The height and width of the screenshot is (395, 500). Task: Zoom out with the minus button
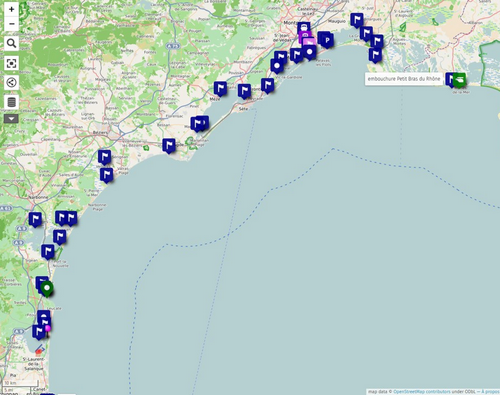tap(11, 24)
